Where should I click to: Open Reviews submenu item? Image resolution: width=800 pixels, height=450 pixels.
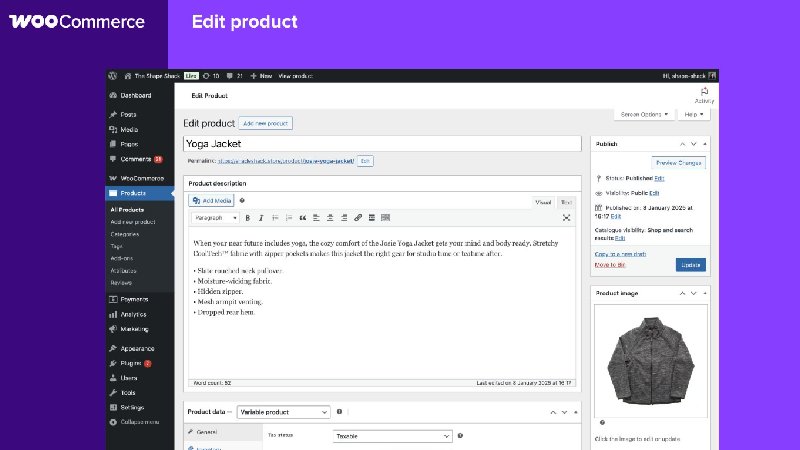[121, 283]
